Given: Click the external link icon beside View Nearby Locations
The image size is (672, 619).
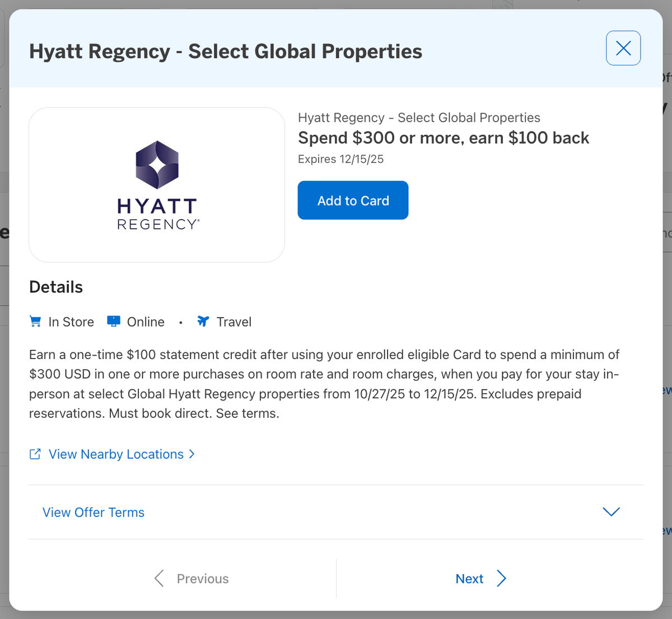Looking at the screenshot, I should pos(35,454).
